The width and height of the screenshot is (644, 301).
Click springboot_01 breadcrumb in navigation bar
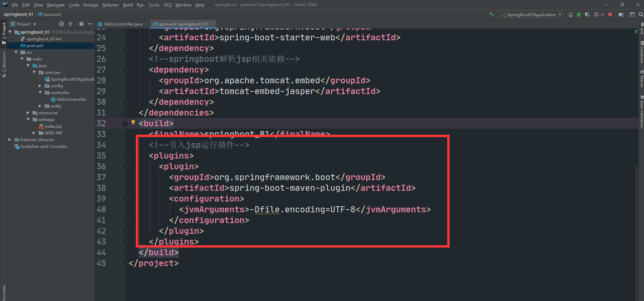[x=18, y=14]
